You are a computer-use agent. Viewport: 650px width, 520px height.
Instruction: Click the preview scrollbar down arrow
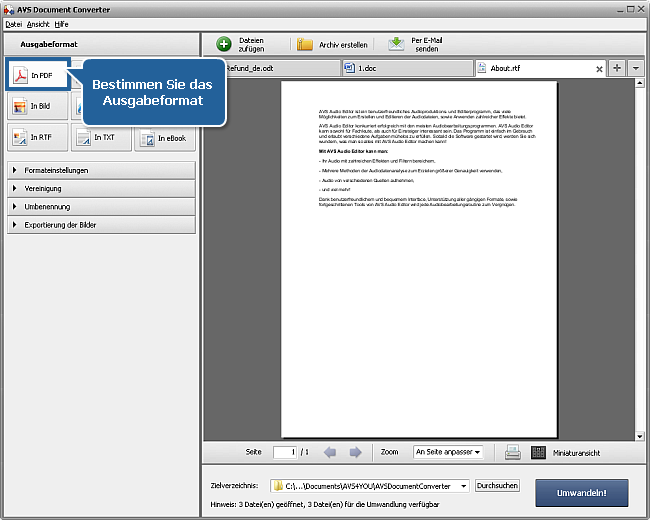click(640, 436)
